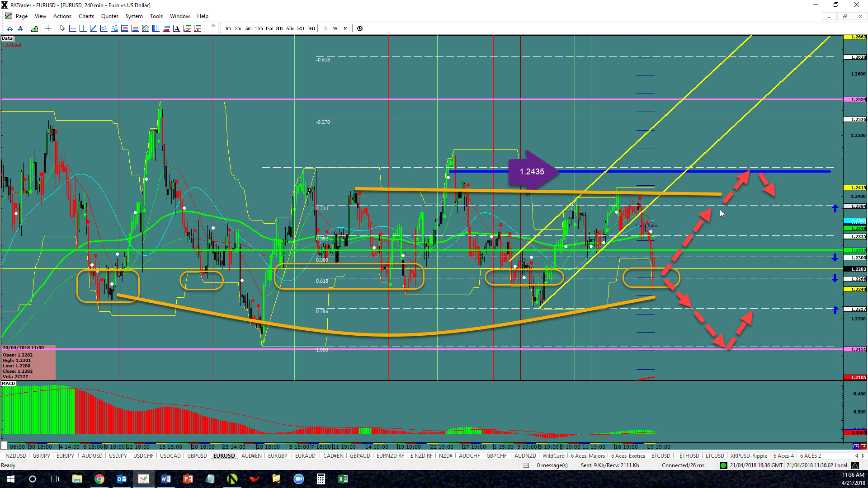Expand the toolbar overflow chevron

(x=213, y=26)
